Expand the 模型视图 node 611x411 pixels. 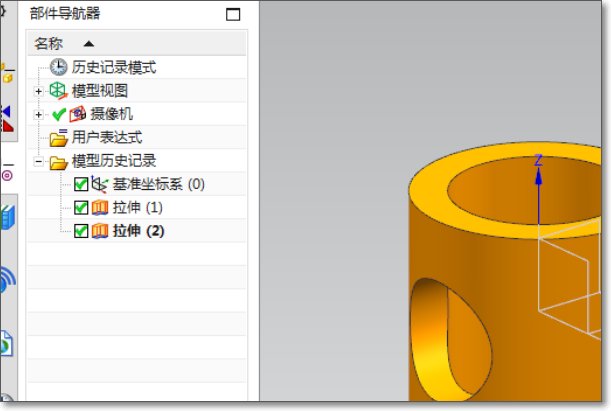pos(38,91)
